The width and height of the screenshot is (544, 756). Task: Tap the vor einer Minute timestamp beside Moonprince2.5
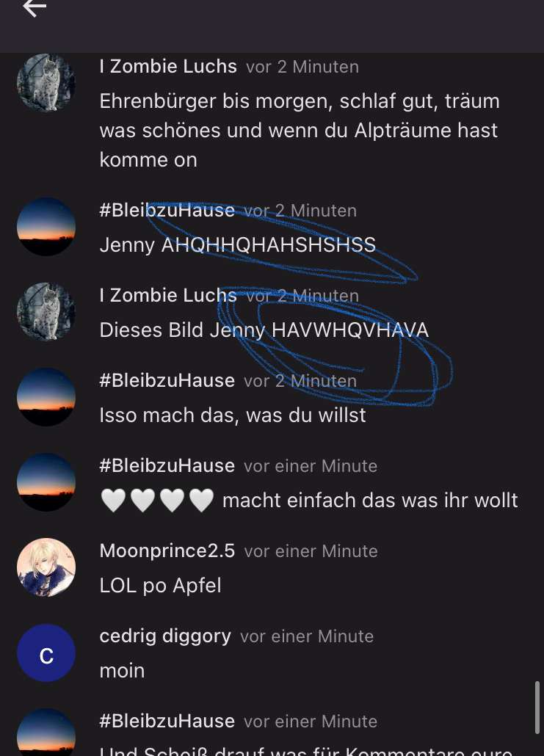point(311,551)
